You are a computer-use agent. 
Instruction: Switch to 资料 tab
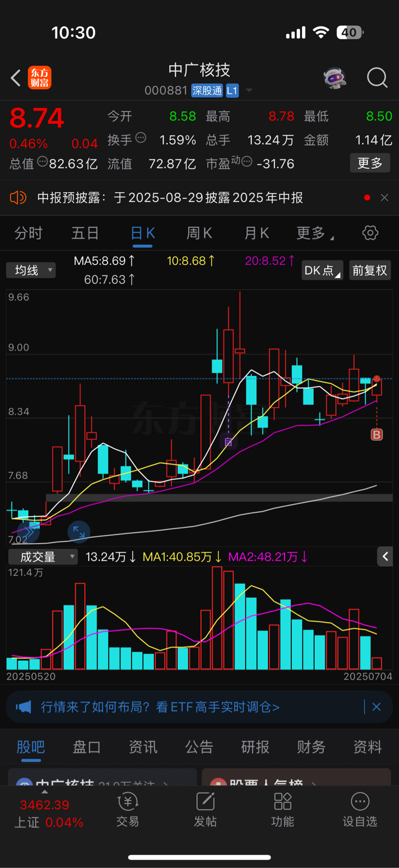(367, 747)
